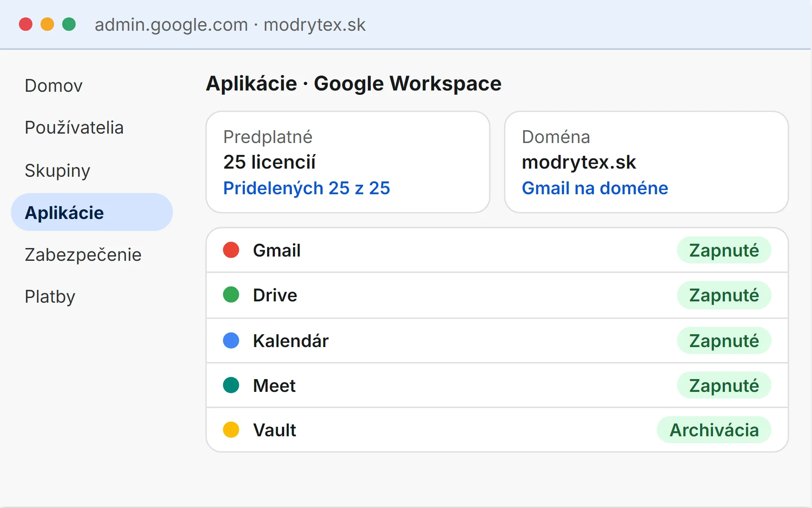Image resolution: width=812 pixels, height=508 pixels.
Task: Click the orange window minimize button
Action: point(47,24)
